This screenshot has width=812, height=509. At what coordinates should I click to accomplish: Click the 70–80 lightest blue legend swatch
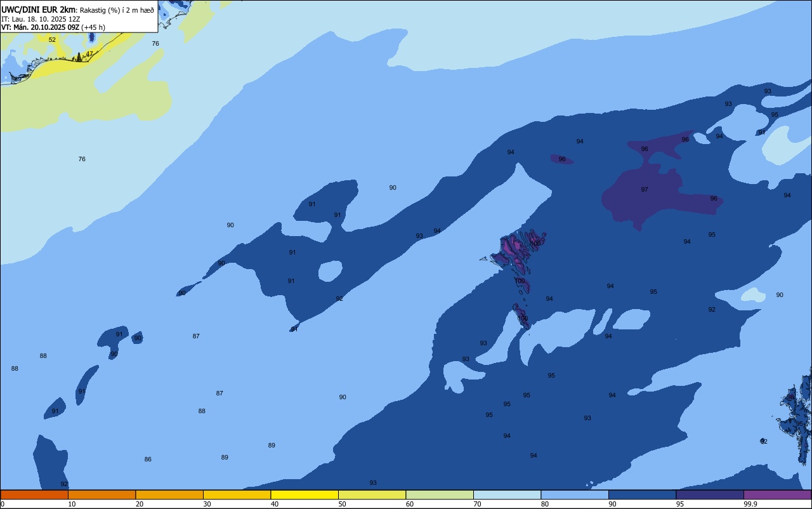(x=507, y=494)
